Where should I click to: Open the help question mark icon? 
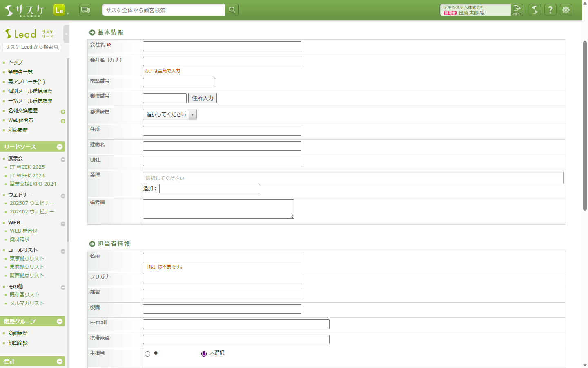(550, 10)
